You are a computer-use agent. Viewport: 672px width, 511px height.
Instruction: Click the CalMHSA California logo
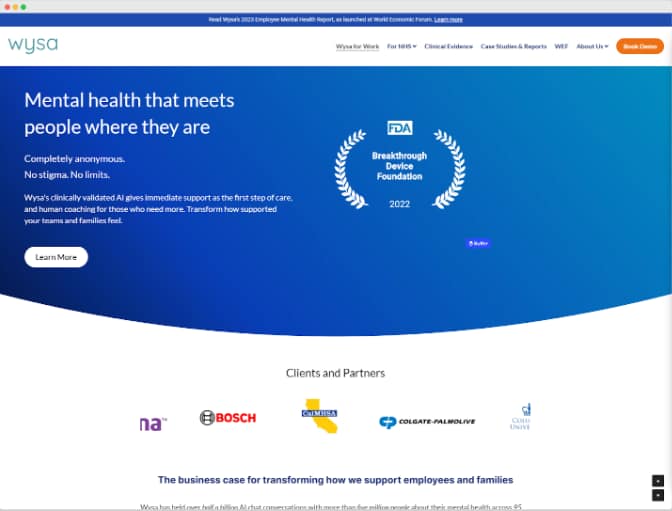(x=320, y=415)
